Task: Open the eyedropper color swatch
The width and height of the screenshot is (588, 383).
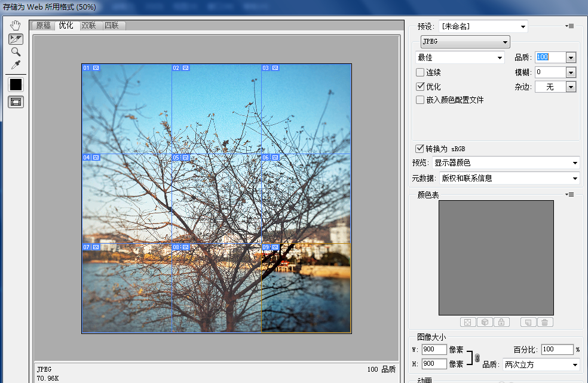Action: coord(16,85)
